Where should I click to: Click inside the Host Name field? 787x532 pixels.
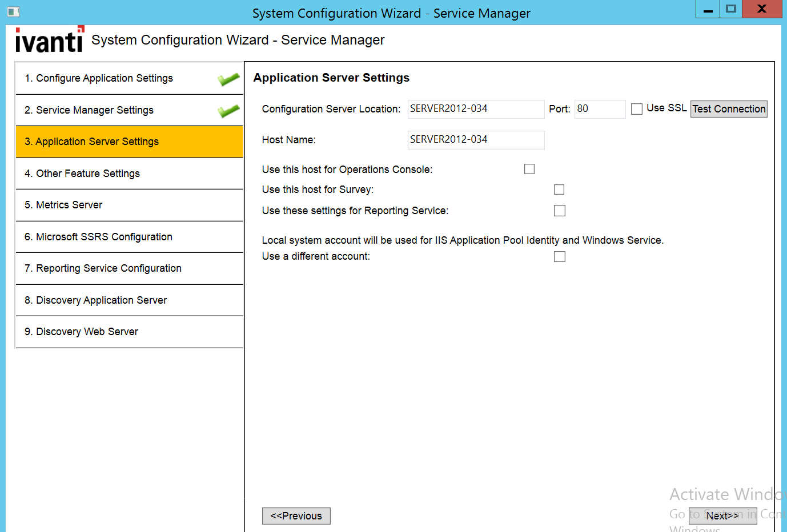click(476, 140)
